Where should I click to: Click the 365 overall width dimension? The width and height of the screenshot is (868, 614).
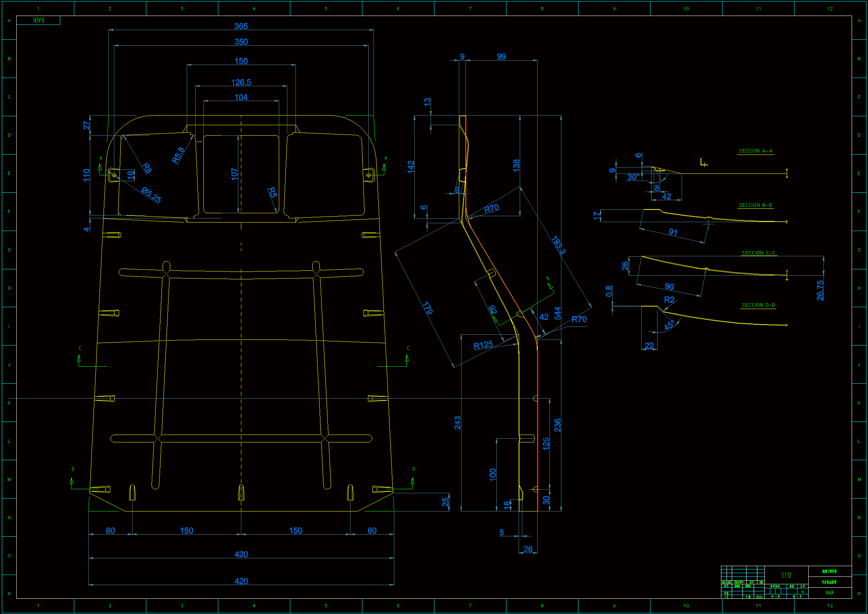[x=241, y=26]
